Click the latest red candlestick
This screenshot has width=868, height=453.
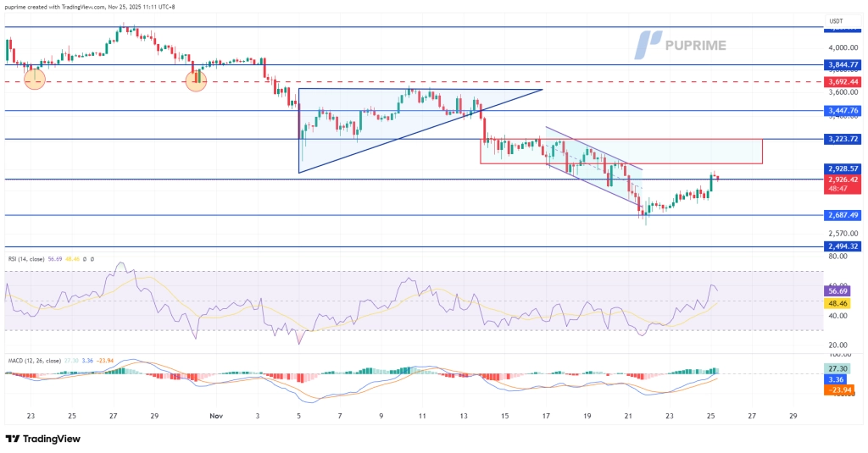click(x=718, y=177)
